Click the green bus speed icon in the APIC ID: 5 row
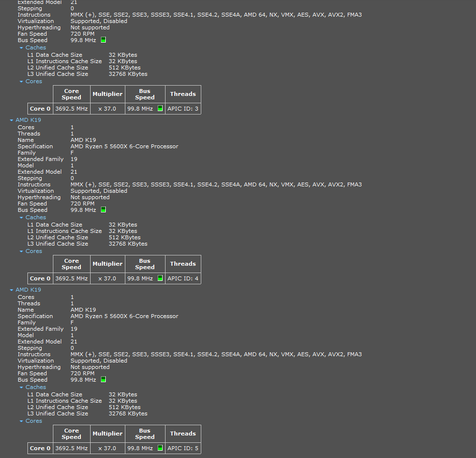Screen dimensions: 476x458 (160, 448)
